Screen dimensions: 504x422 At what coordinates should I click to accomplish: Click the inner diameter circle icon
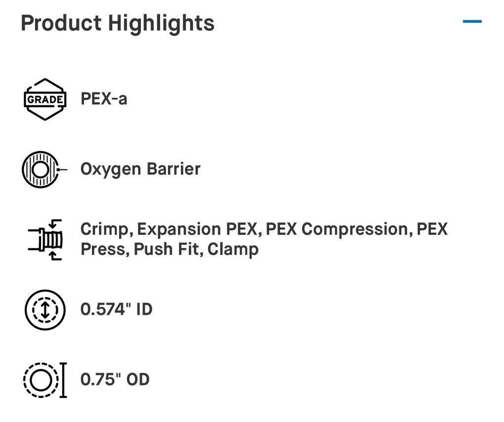point(45,310)
